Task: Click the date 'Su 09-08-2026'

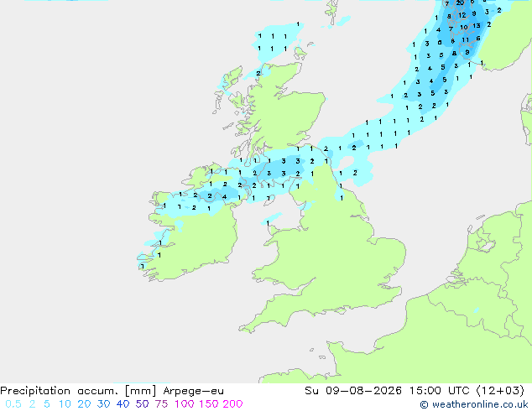Action: (353, 391)
